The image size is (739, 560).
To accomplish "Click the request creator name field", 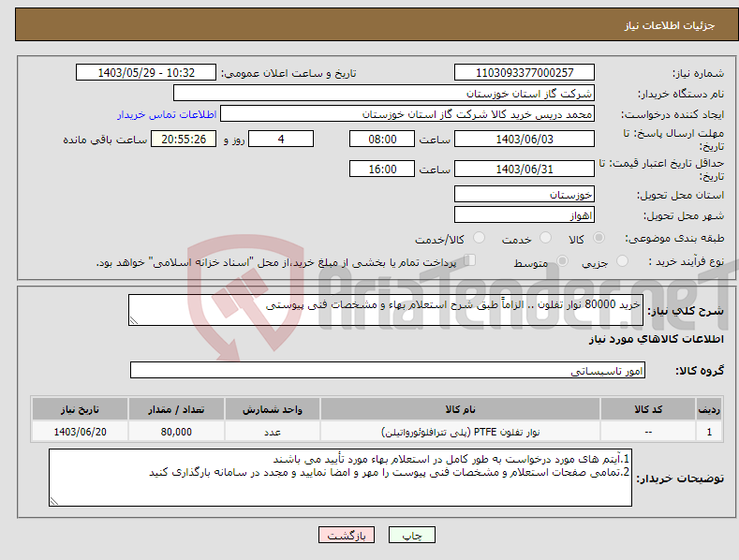I will [x=407, y=114].
